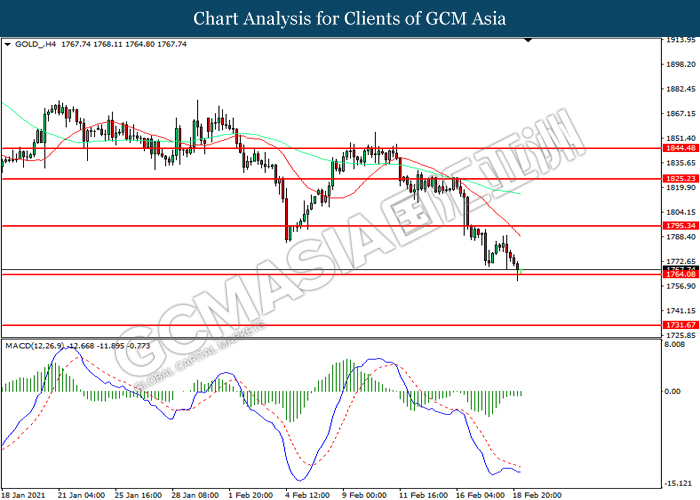Click the 1804.15 price axis value
Viewport: 700px width, 500px height.
pos(681,212)
